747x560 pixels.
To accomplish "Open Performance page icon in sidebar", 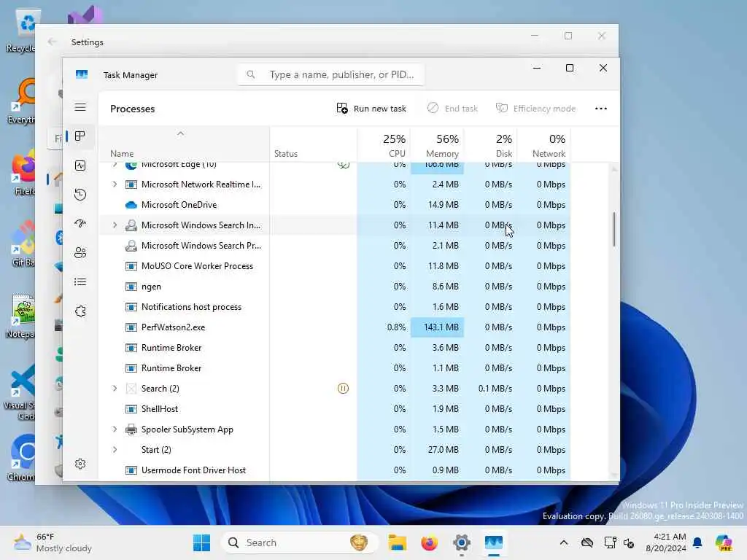I will coord(80,166).
